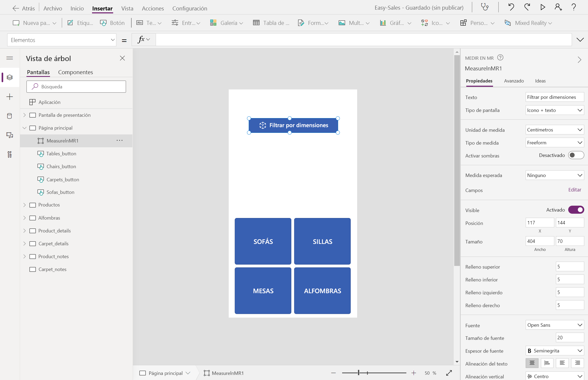Click the Atrás back arrow
Image resolution: width=588 pixels, height=380 pixels.
[16, 8]
